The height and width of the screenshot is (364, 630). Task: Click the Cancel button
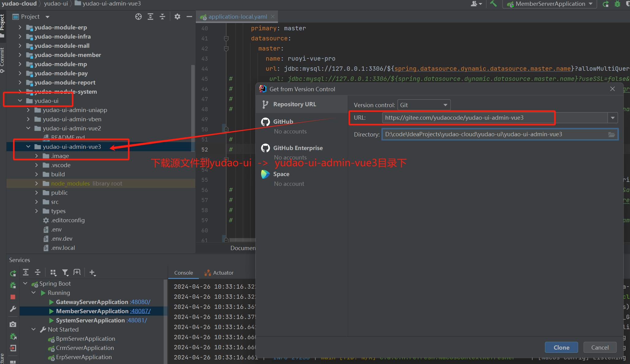click(600, 347)
